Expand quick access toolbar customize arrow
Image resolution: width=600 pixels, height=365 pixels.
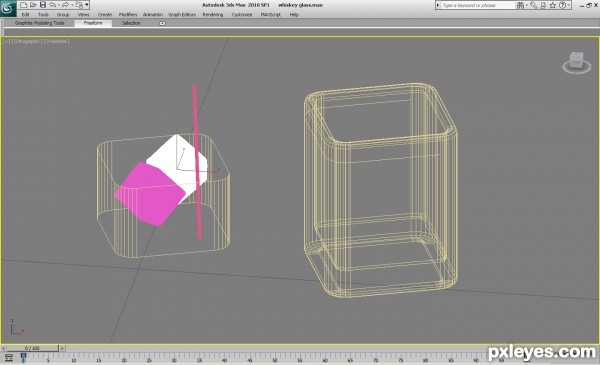(x=87, y=5)
